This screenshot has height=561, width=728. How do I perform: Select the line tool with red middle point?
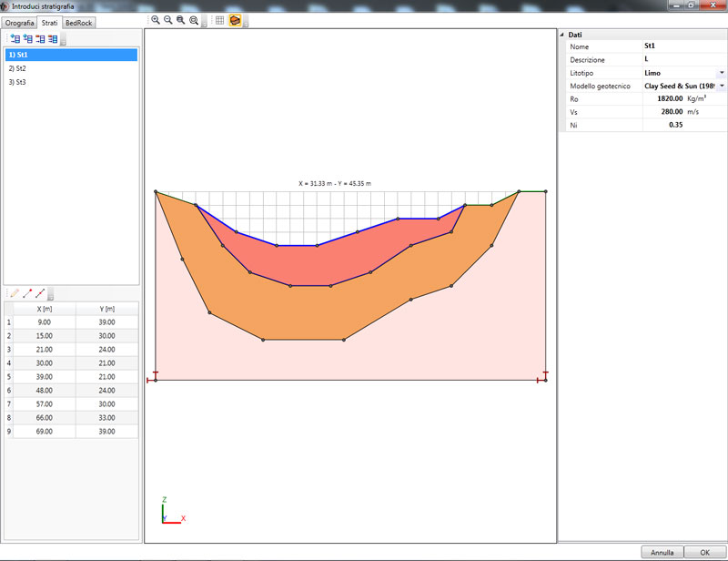40,293
